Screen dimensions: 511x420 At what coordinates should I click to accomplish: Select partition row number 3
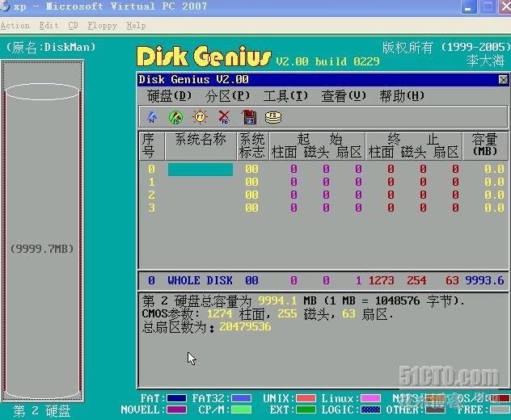click(x=323, y=208)
